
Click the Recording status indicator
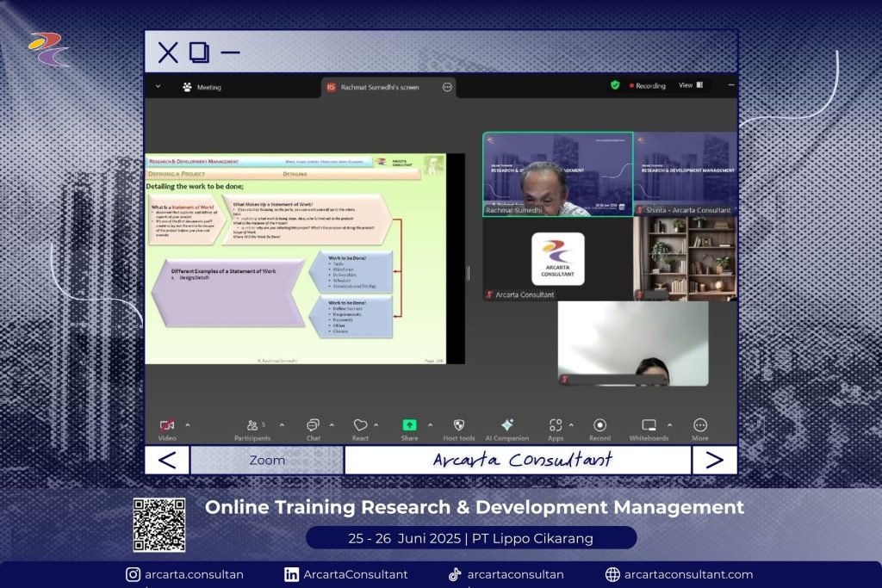648,86
